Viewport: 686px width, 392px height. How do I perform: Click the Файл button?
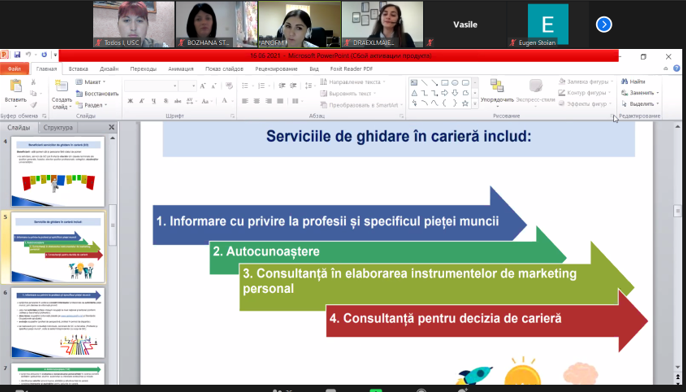(x=14, y=69)
